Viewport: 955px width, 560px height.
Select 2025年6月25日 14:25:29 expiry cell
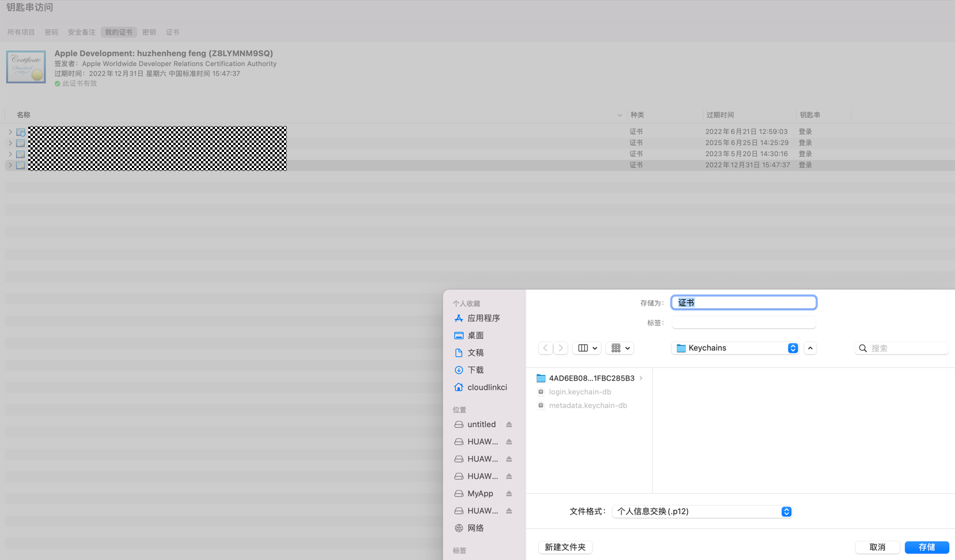pyautogui.click(x=747, y=143)
